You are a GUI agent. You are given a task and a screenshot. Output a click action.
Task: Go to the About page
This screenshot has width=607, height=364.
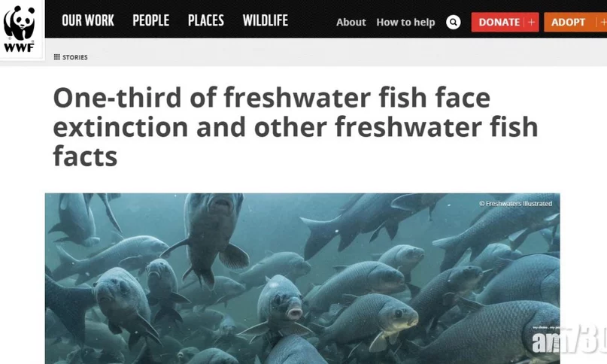[x=351, y=22]
